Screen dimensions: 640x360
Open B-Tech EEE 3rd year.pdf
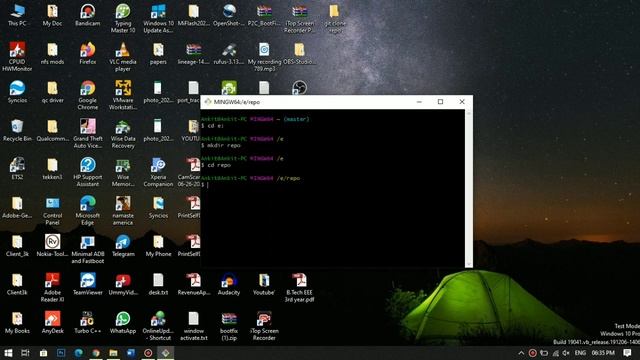click(300, 287)
